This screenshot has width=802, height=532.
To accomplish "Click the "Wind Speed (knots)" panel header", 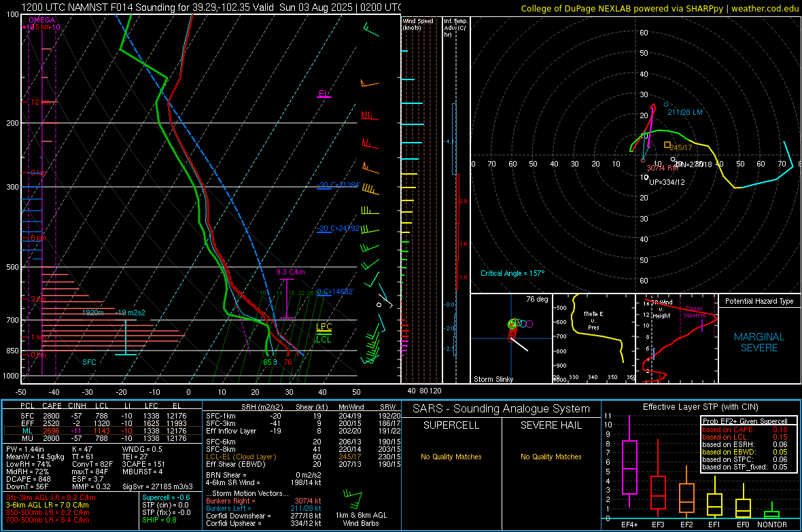I will pyautogui.click(x=418, y=24).
